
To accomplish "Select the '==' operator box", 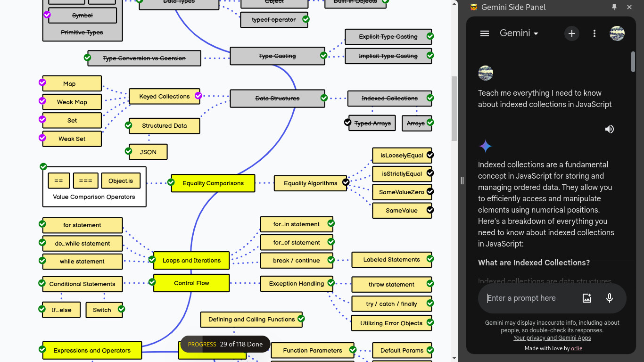I will click(x=59, y=181).
